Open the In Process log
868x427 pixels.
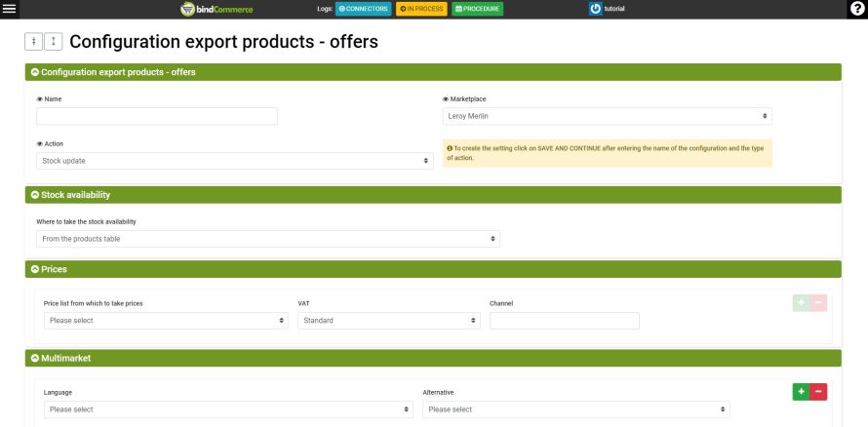[x=421, y=9]
